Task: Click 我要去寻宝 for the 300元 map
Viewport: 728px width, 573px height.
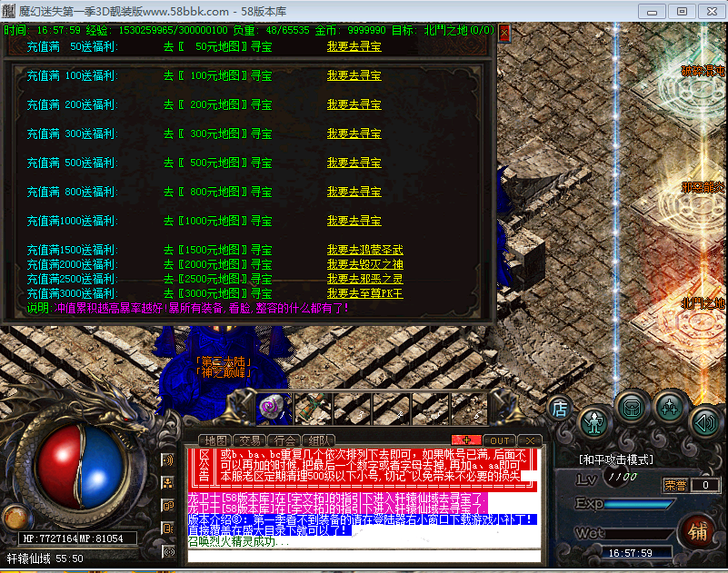Action: tap(354, 133)
